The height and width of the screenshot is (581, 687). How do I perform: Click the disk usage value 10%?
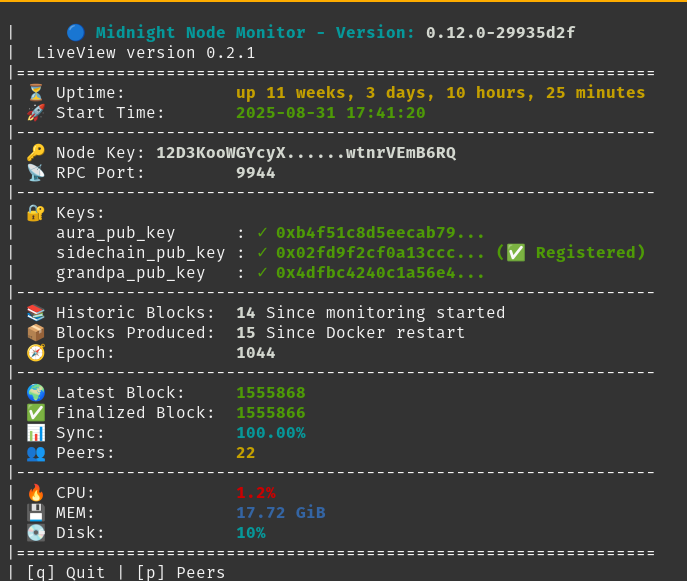click(x=251, y=533)
